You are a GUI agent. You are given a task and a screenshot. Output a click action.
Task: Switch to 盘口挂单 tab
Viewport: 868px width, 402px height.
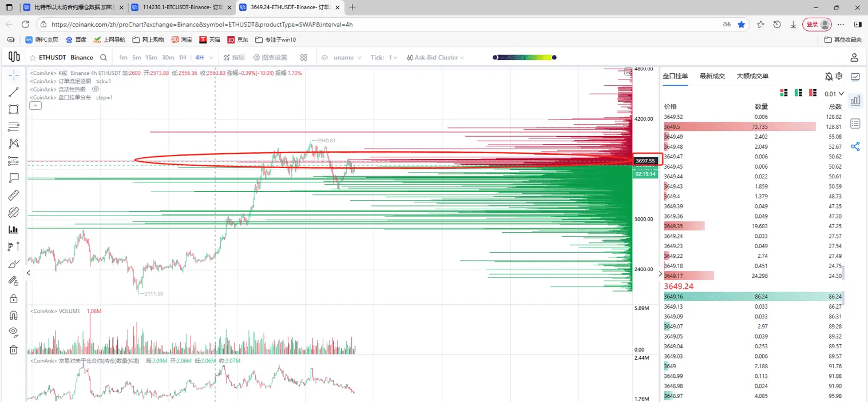tap(675, 76)
